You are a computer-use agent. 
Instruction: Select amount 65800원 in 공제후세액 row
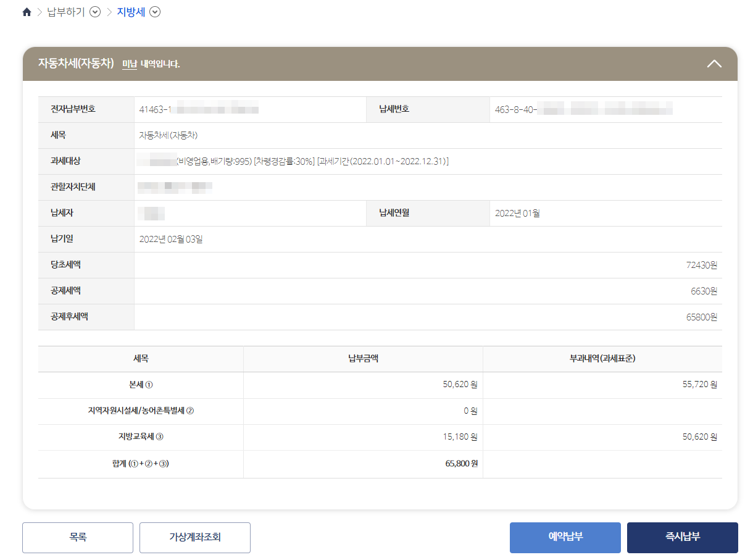702,317
